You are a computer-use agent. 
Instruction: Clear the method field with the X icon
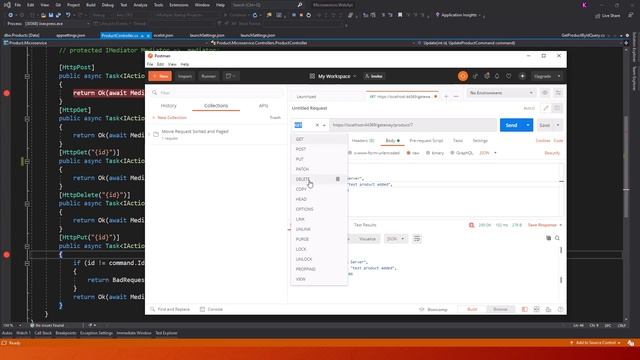(x=317, y=125)
